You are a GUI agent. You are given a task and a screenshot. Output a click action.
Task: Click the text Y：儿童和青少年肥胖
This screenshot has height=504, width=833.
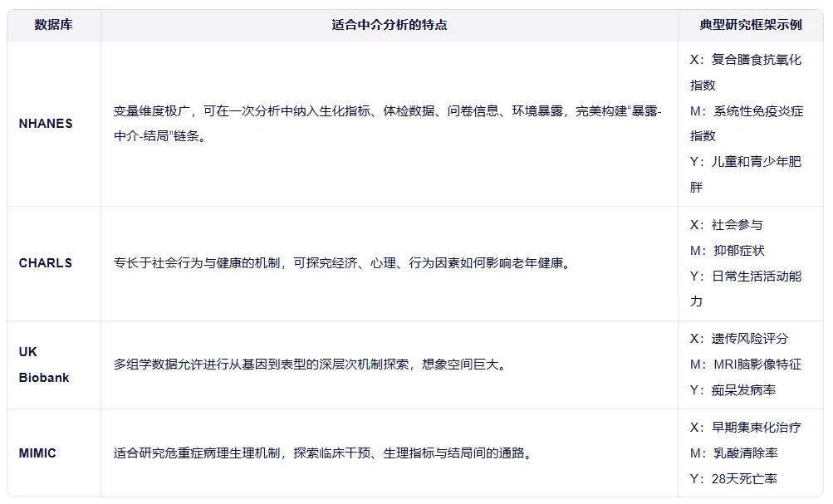coord(746,174)
